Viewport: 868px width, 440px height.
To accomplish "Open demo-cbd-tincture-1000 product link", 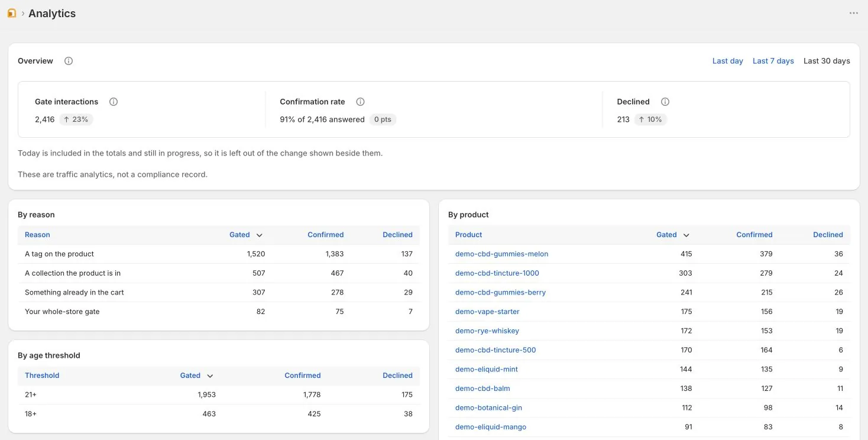I will point(497,273).
